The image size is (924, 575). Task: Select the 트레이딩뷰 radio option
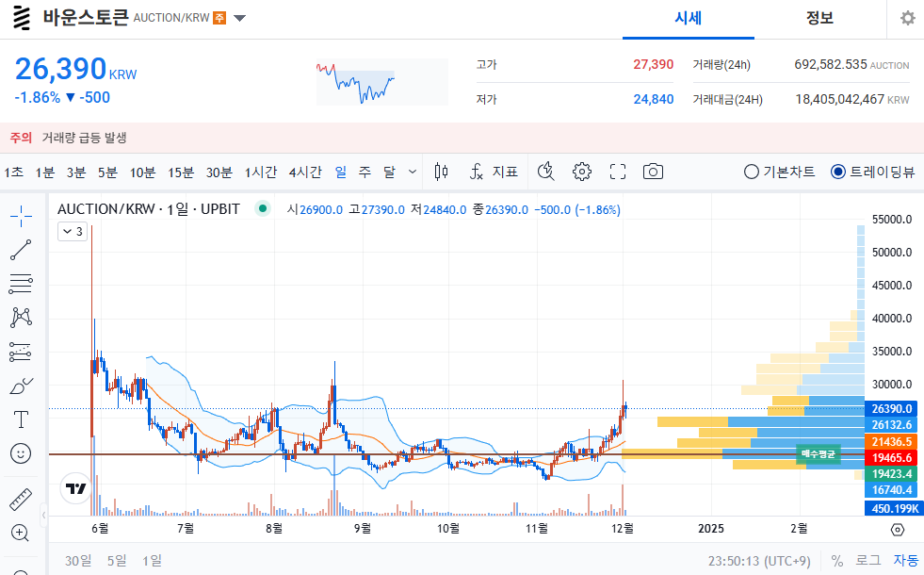pyautogui.click(x=873, y=172)
